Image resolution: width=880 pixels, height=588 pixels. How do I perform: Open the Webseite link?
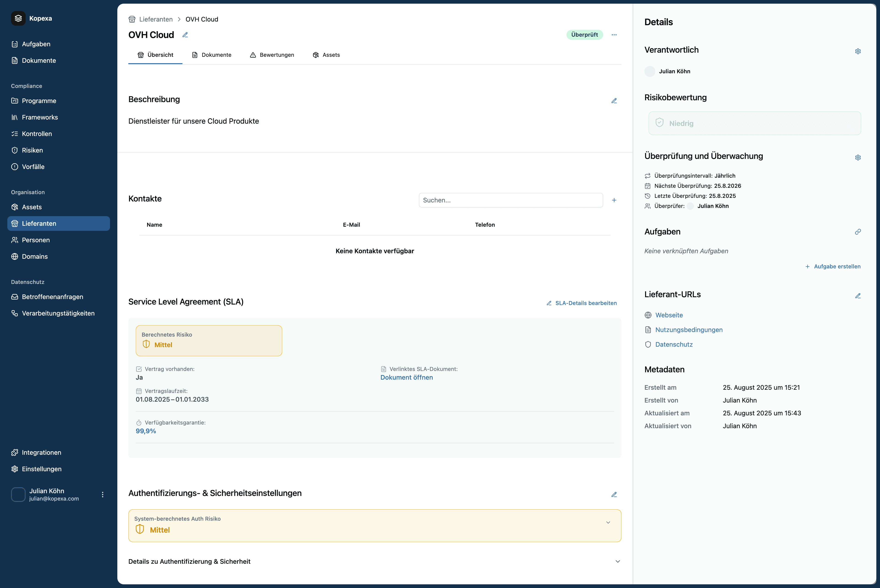tap(669, 315)
